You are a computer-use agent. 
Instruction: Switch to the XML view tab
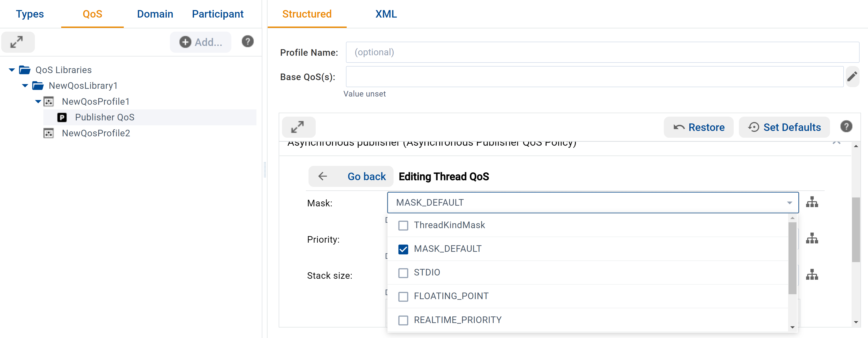(386, 14)
